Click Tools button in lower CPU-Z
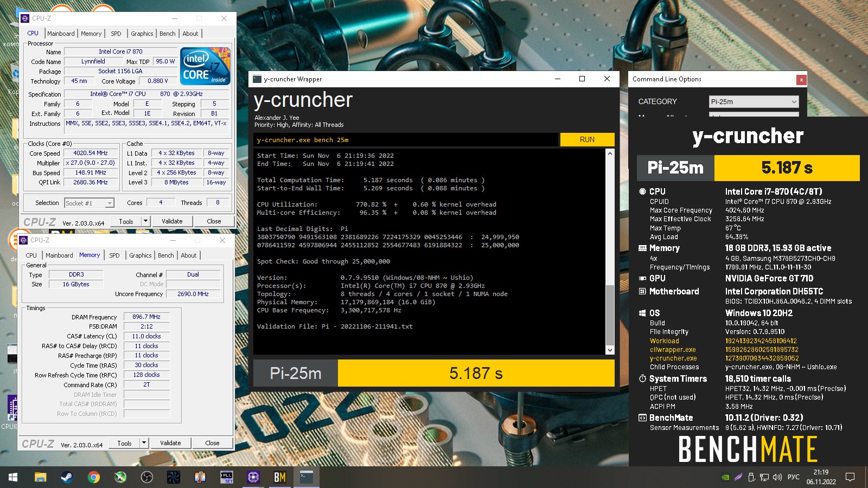The image size is (868, 488). (125, 443)
